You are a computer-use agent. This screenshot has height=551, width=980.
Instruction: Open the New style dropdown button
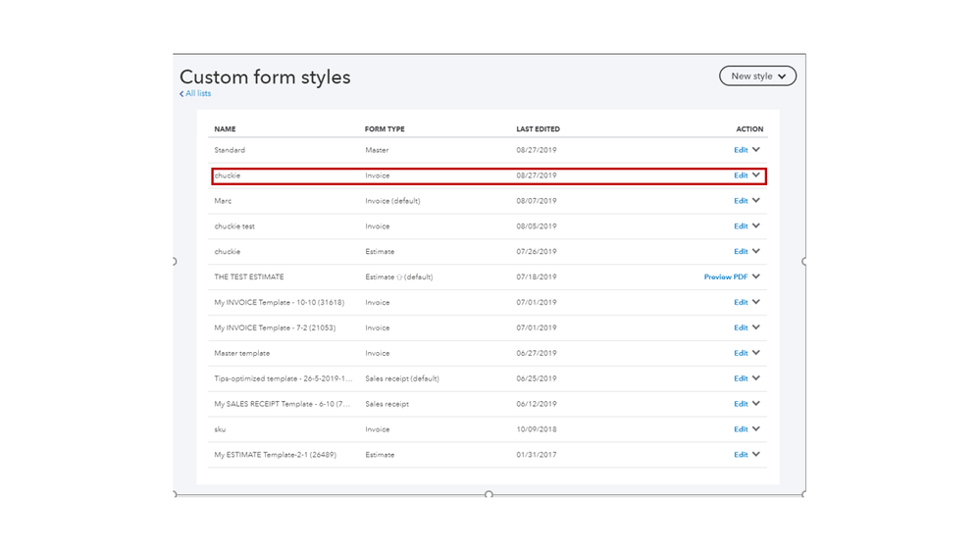pos(757,76)
